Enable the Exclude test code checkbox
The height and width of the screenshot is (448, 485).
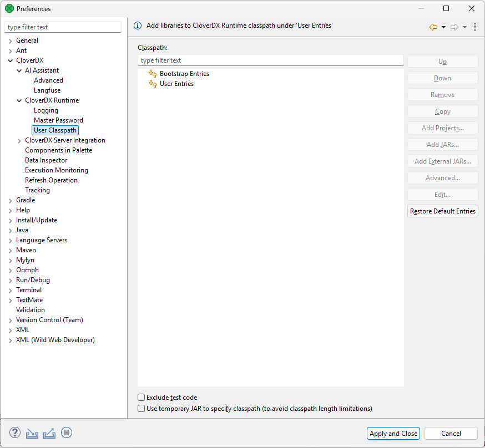141,398
